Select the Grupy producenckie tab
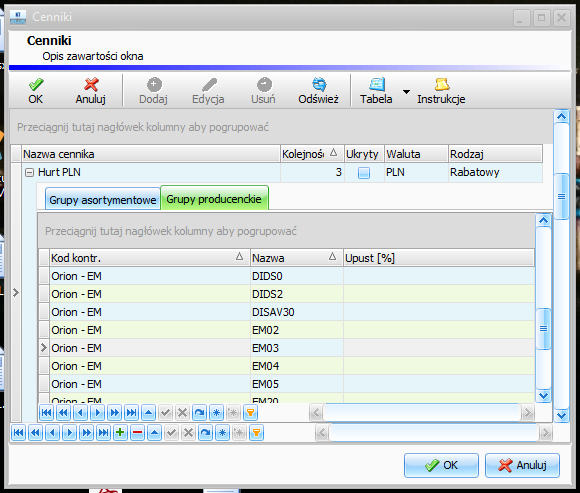580x493 pixels. click(214, 199)
